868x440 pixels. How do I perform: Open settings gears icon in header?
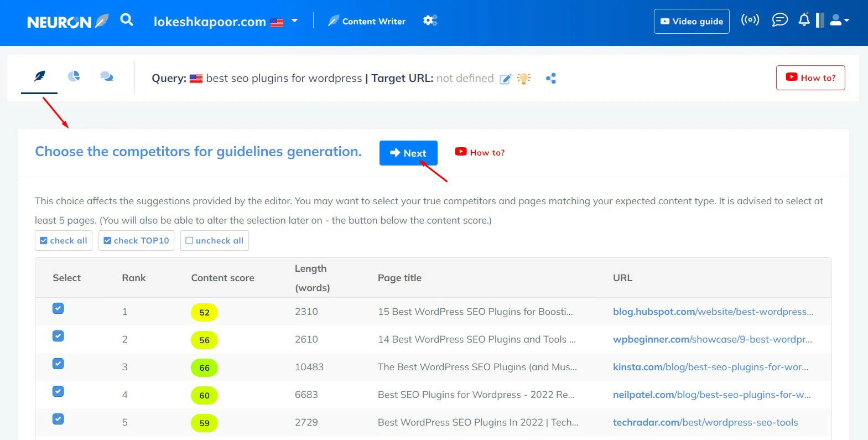(430, 20)
